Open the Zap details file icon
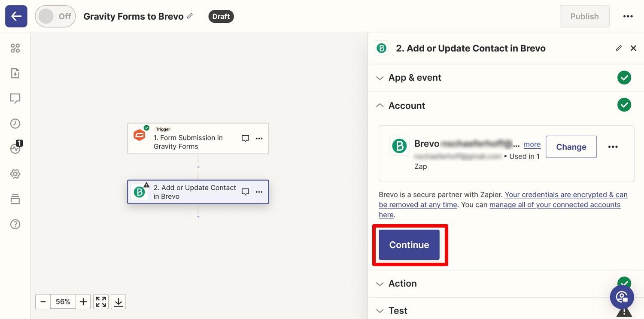The height and width of the screenshot is (319, 644). pos(15,73)
